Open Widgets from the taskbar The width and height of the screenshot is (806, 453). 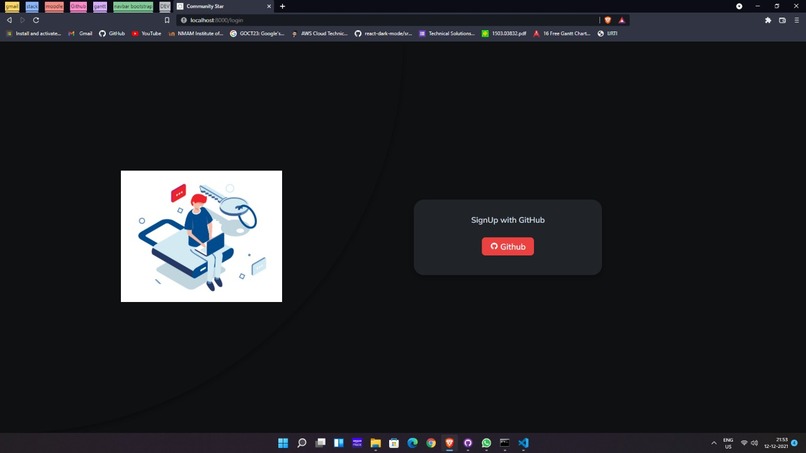(339, 443)
